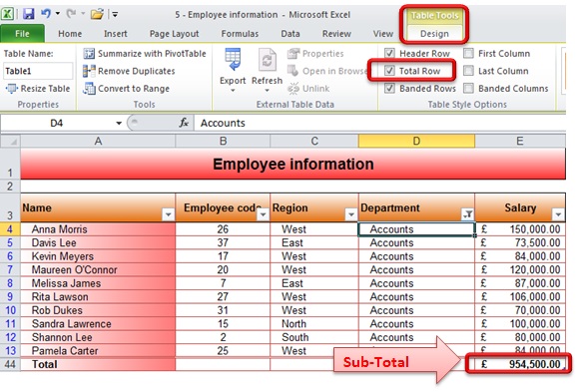Click the Employee information title cell
Image resolution: width=578 pixels, height=392 pixels.
click(293, 164)
